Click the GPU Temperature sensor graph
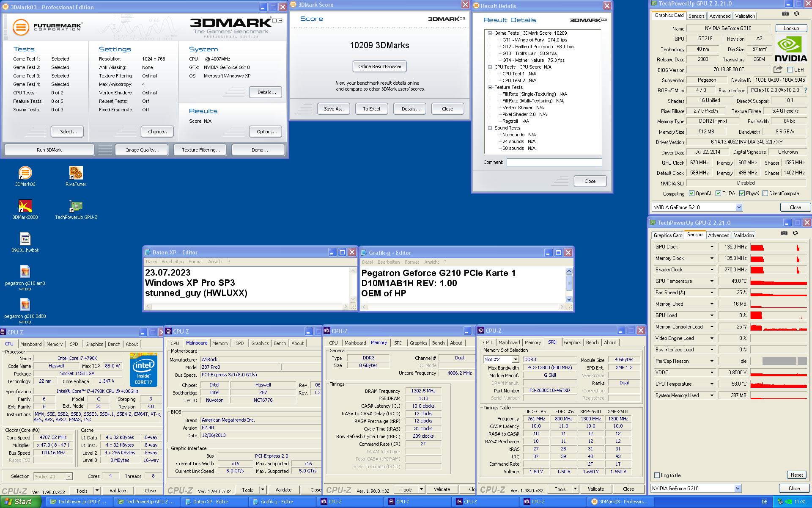812x508 pixels. pyautogui.click(x=778, y=281)
